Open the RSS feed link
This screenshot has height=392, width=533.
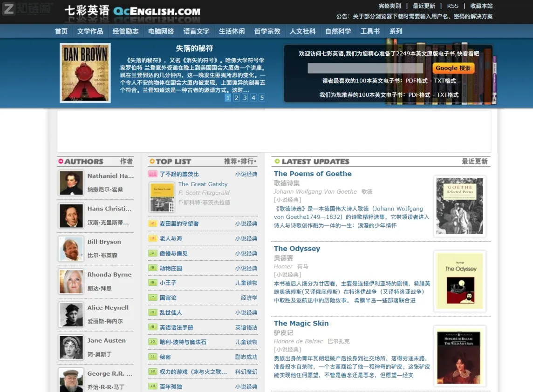pos(452,6)
